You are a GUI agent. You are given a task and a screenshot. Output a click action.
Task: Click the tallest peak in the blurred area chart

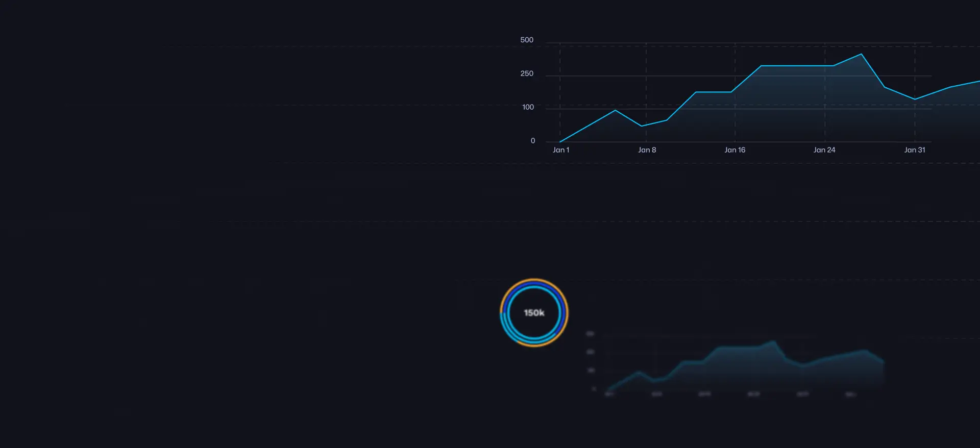click(x=773, y=342)
